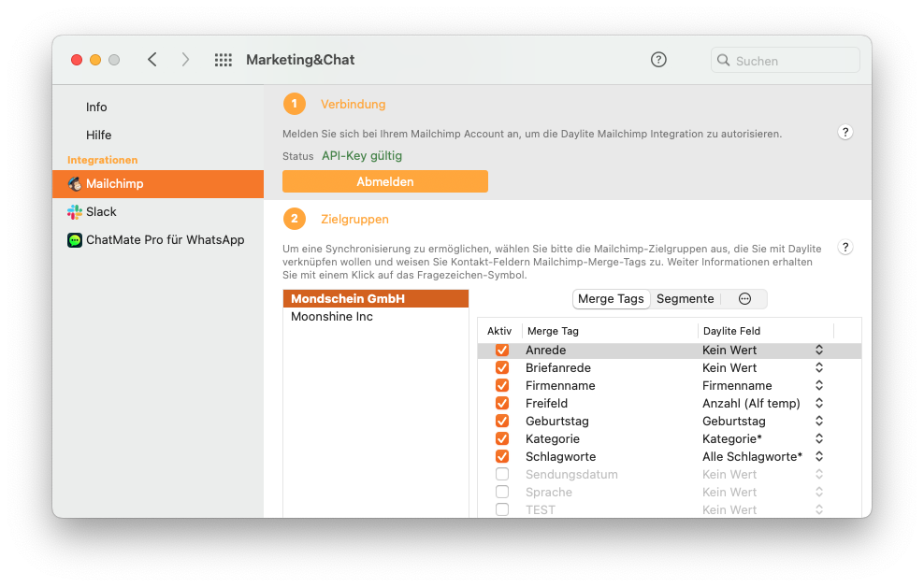The height and width of the screenshot is (587, 924).
Task: Open the ellipsis more-options button
Action: coord(744,298)
